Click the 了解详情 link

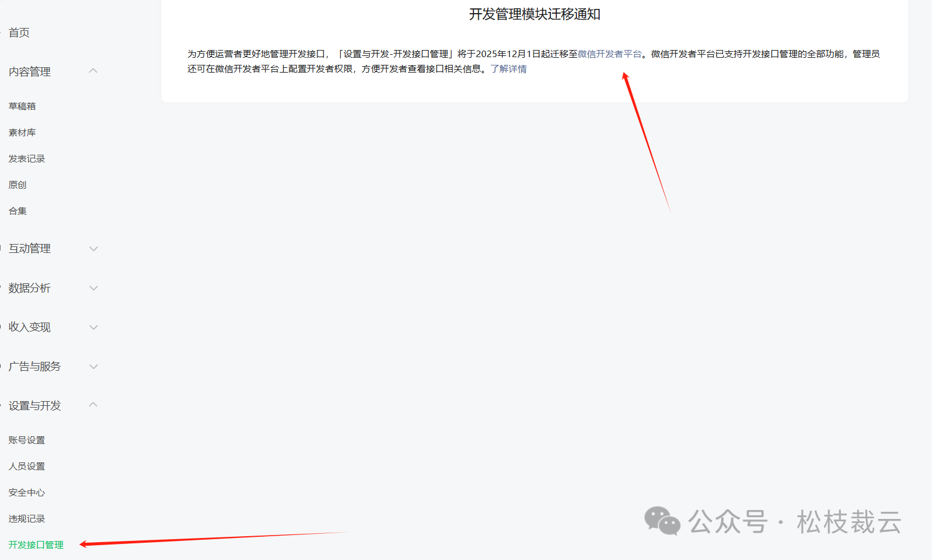[x=508, y=68]
